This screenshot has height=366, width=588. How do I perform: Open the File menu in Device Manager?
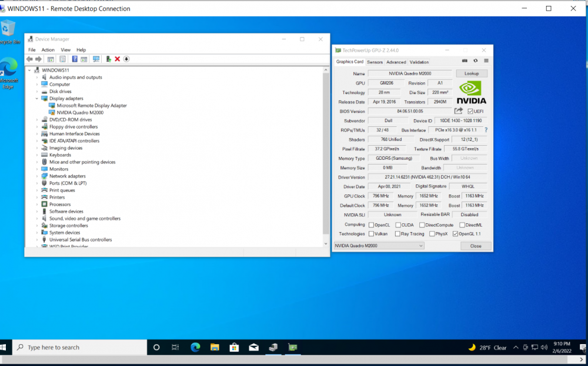[x=32, y=50]
